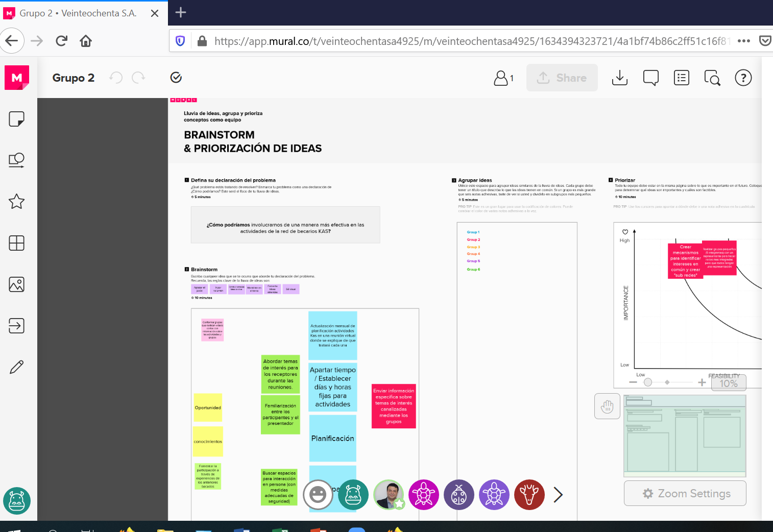Image resolution: width=773 pixels, height=532 pixels.
Task: Reload the current page
Action: pos(61,41)
